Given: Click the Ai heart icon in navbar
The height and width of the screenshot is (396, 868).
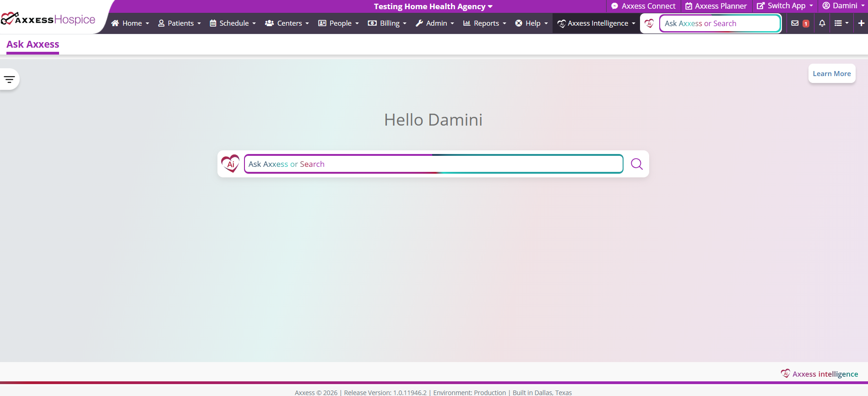Looking at the screenshot, I should click(649, 23).
